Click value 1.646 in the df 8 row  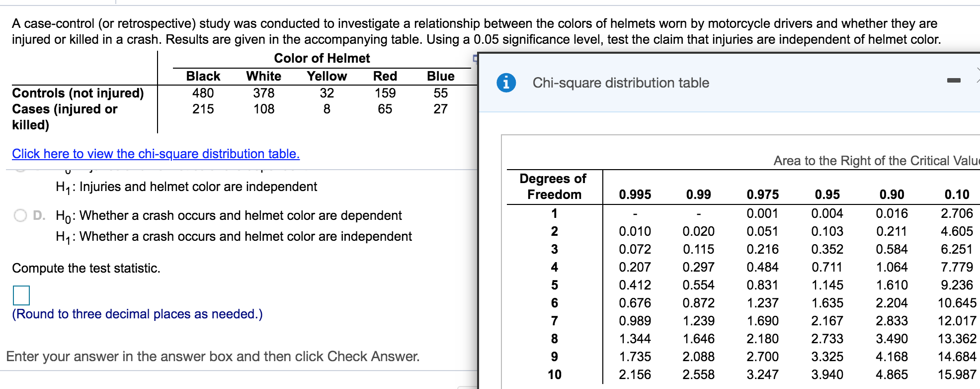[698, 339]
